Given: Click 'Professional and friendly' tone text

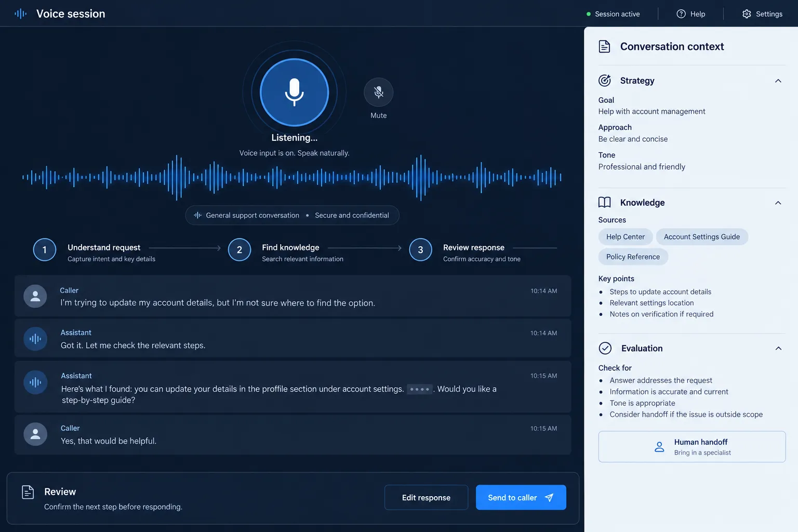Looking at the screenshot, I should (x=642, y=167).
